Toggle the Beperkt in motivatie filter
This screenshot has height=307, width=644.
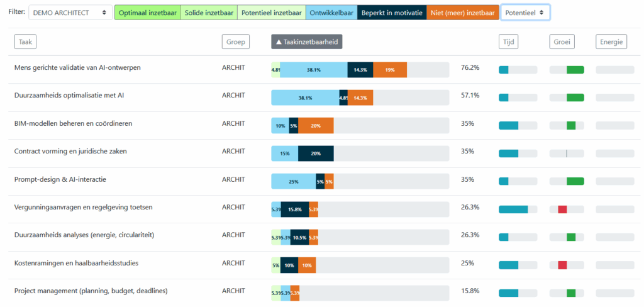tap(391, 13)
